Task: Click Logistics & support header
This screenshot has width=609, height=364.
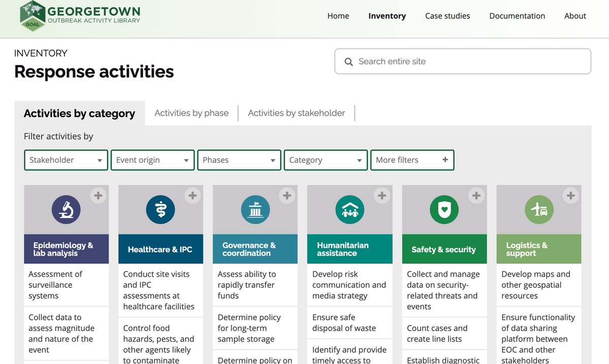Action: pyautogui.click(x=539, y=249)
